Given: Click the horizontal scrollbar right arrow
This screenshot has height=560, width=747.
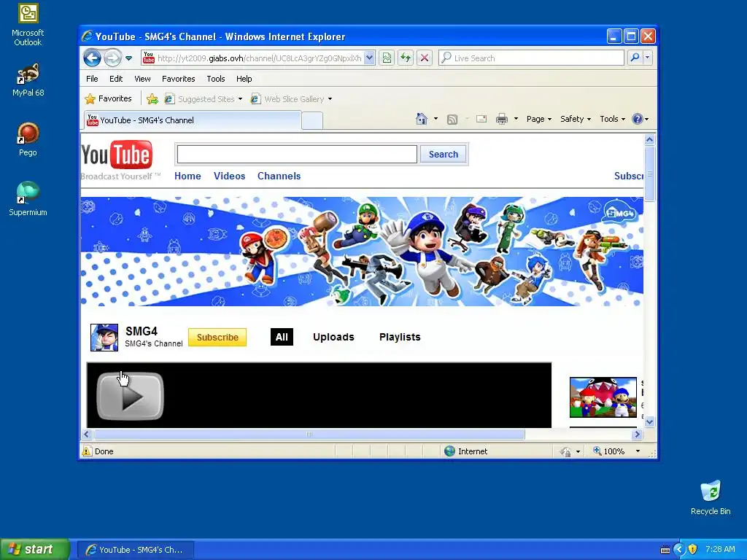Looking at the screenshot, I should coord(637,434).
